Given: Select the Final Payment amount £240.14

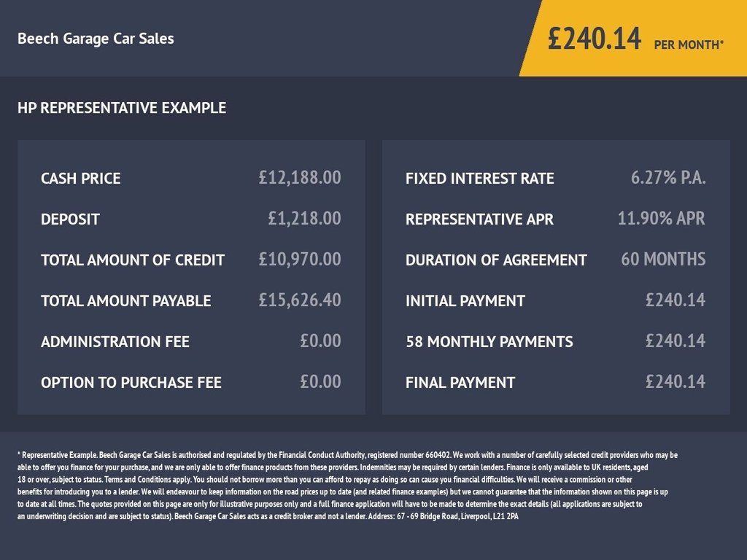Looking at the screenshot, I should pos(676,381).
